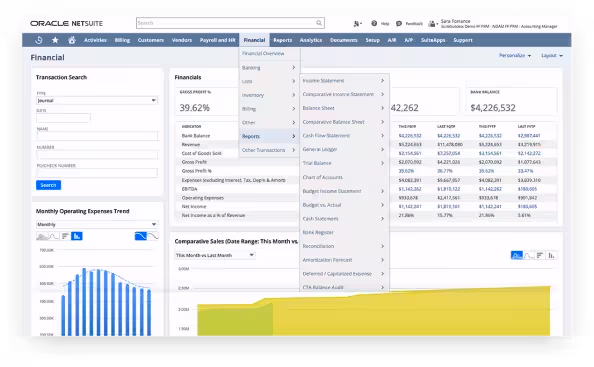
Task: Click the Date input field
Action: click(63, 118)
